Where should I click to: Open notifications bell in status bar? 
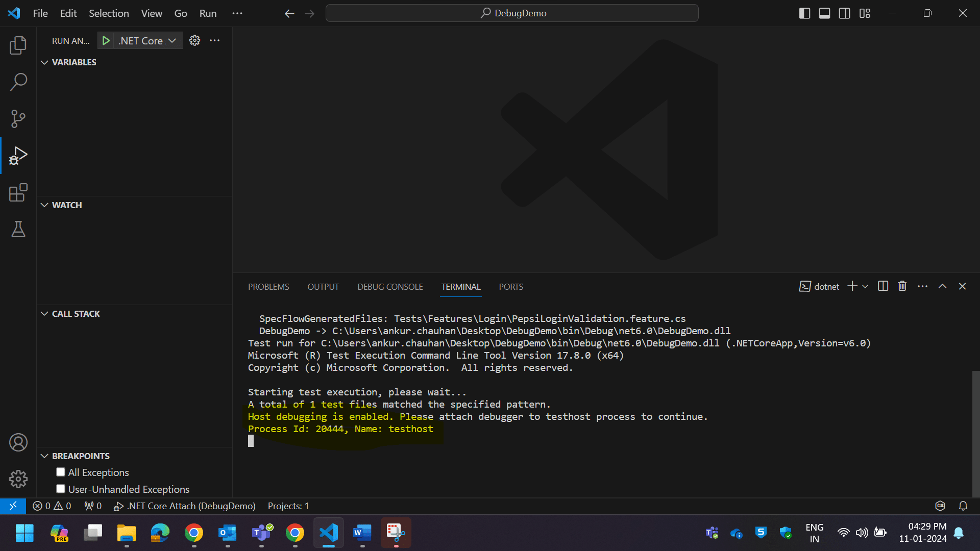(963, 506)
